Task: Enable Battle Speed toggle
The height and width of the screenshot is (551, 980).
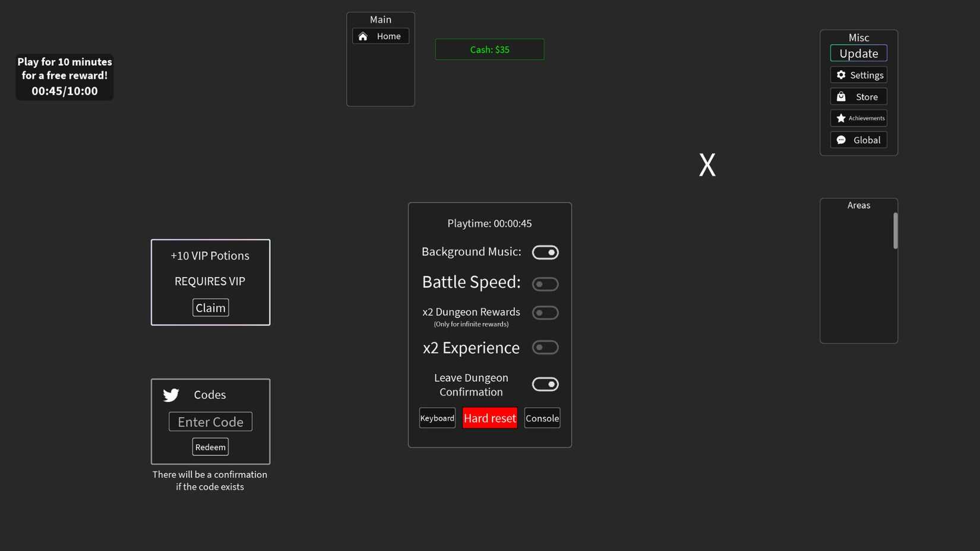Action: click(x=545, y=283)
